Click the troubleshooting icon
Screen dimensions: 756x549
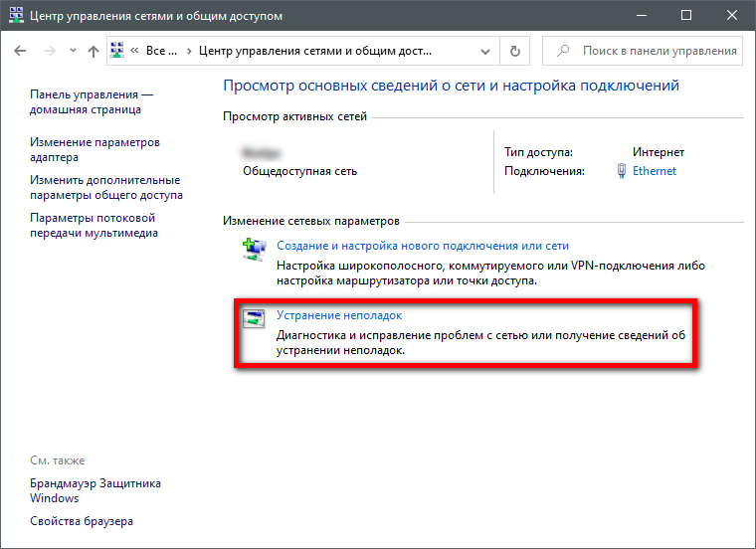(x=254, y=318)
